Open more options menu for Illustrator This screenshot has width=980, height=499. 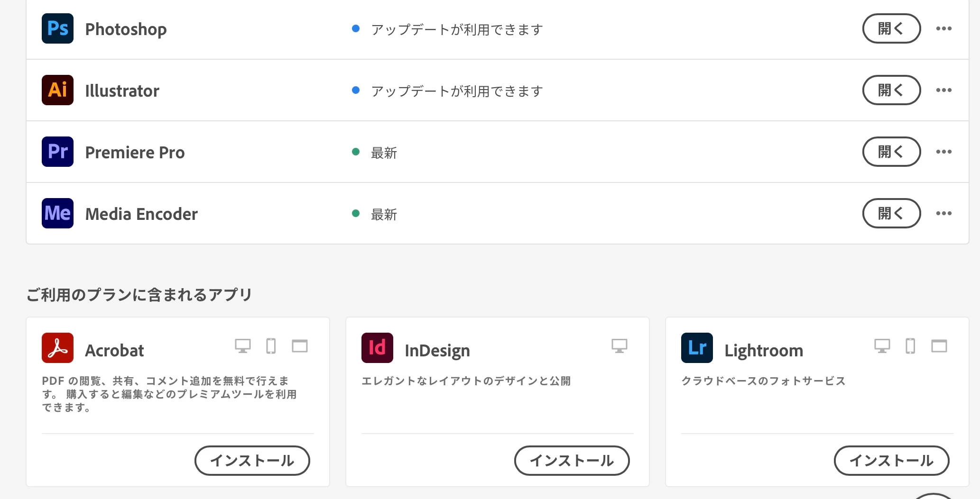click(944, 90)
